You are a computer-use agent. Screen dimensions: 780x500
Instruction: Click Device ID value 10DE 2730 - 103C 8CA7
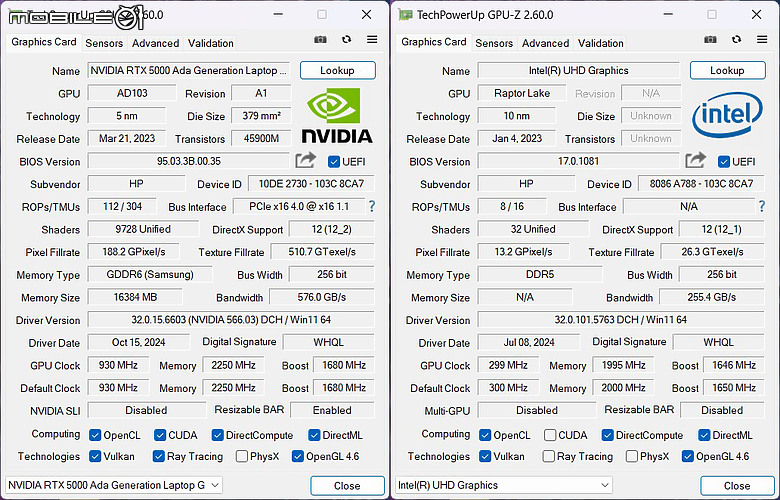pyautogui.click(x=311, y=184)
